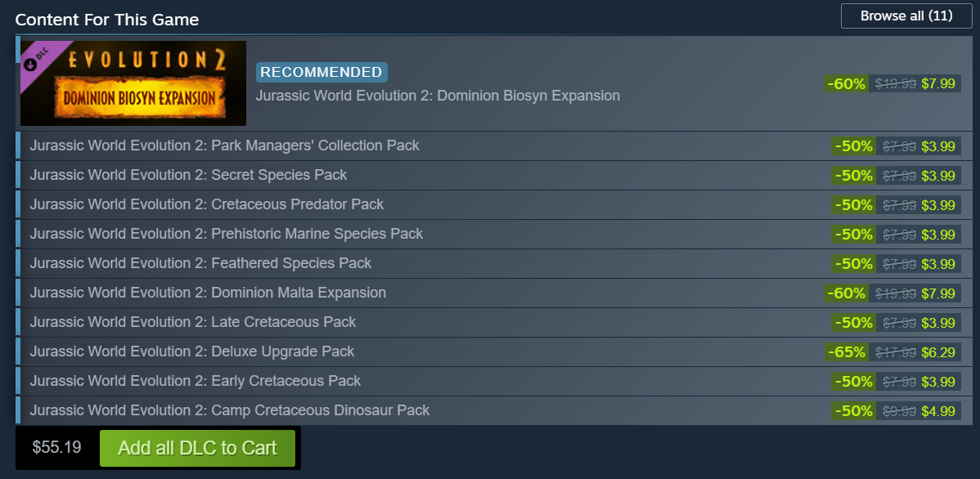Open Cretaceous Predator Pack listing
The width and height of the screenshot is (980, 479).
click(x=207, y=204)
